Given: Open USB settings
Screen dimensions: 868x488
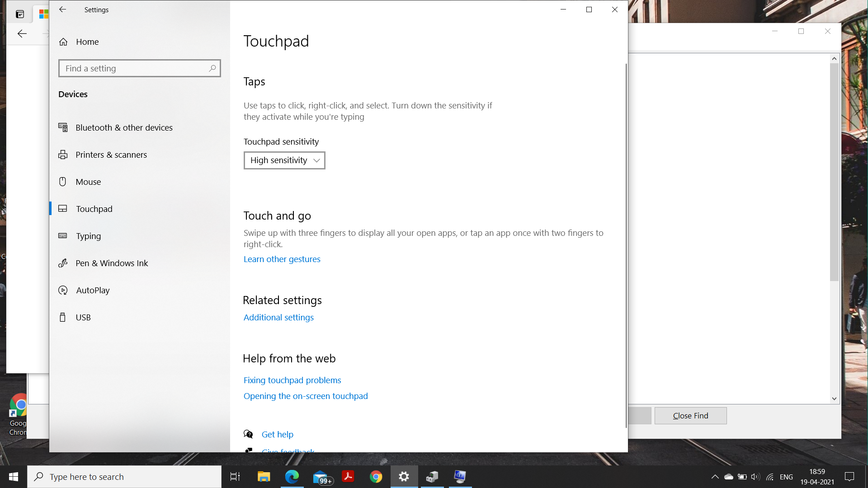Looking at the screenshot, I should coord(83,317).
